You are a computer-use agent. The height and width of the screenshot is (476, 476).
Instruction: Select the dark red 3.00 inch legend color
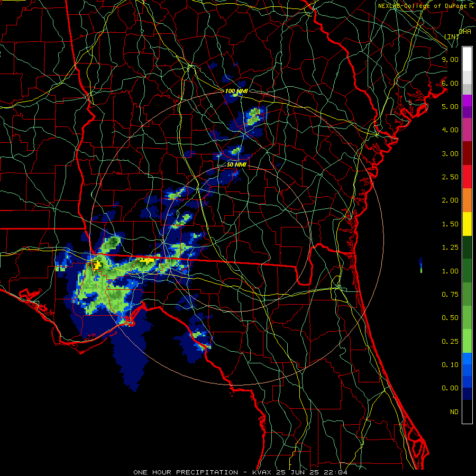coord(467,153)
